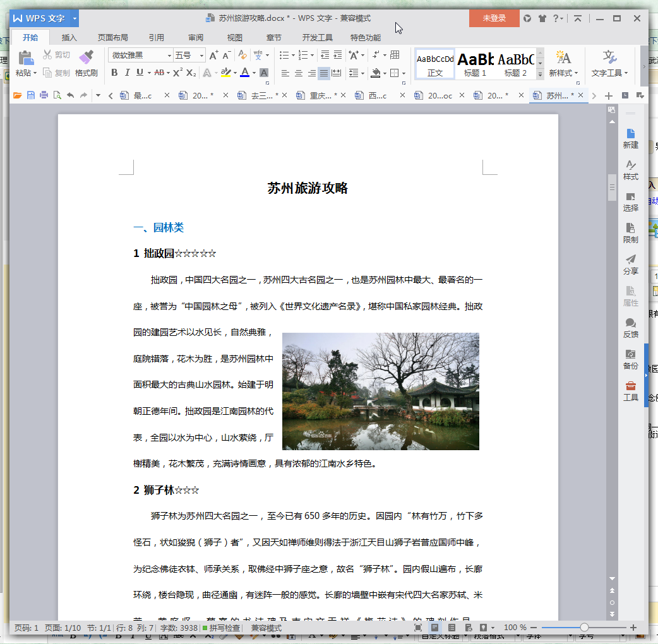Expand the font size dropdown 五号
Viewport: 658px width, 644px height.
(201, 56)
